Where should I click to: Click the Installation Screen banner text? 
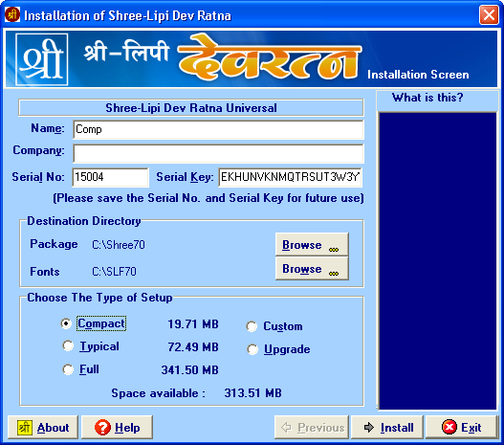418,75
